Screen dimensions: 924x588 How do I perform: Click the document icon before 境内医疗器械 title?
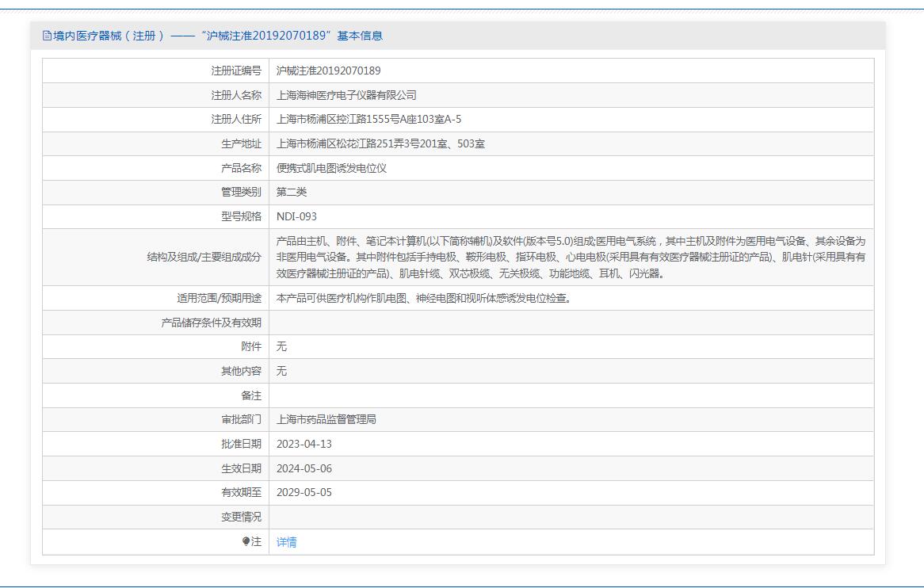pyautogui.click(x=47, y=36)
